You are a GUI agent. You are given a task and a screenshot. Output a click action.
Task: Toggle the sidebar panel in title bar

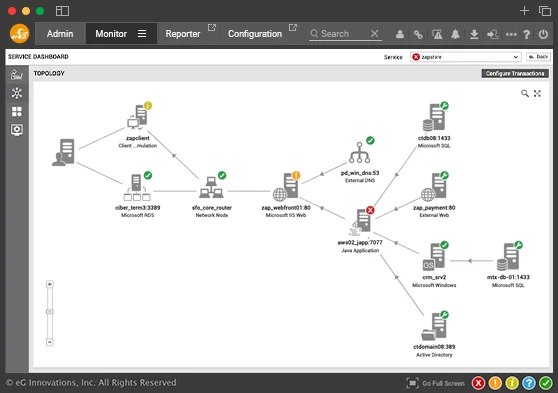pyautogui.click(x=62, y=11)
